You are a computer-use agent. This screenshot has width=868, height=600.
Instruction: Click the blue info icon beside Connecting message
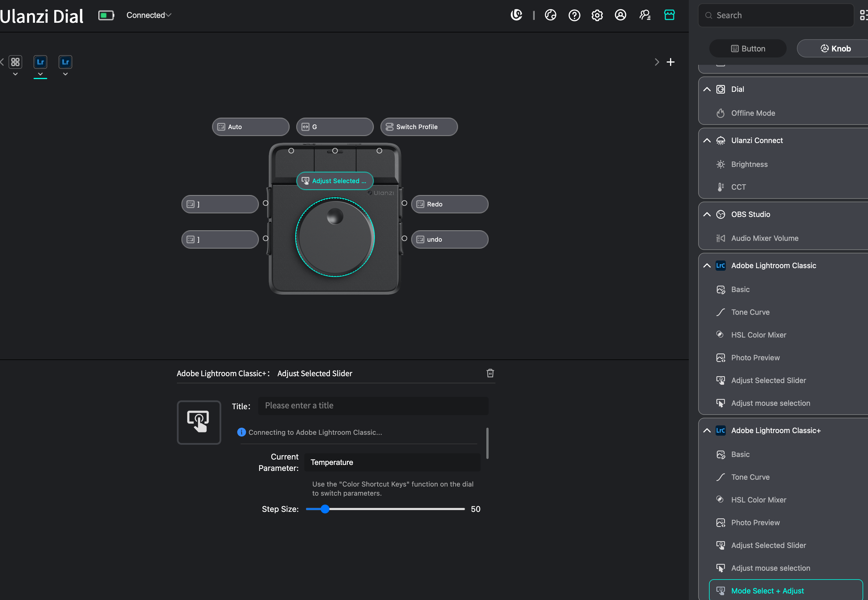[241, 432]
